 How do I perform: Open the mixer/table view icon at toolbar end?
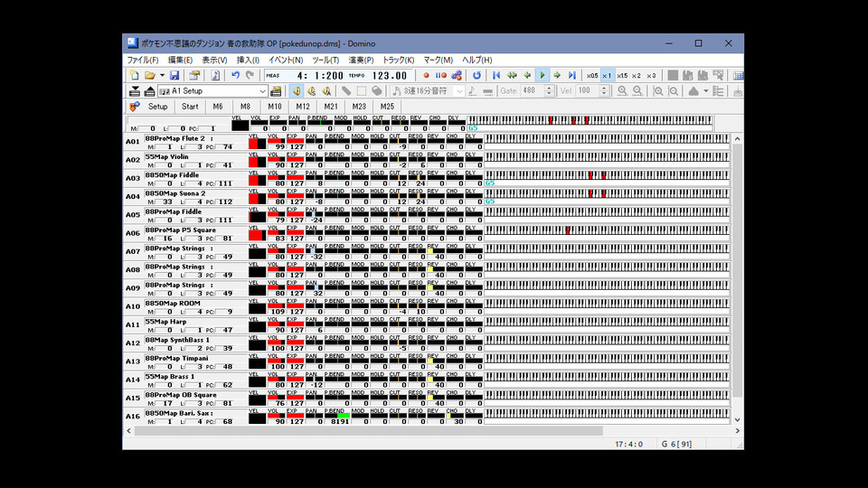(x=738, y=75)
